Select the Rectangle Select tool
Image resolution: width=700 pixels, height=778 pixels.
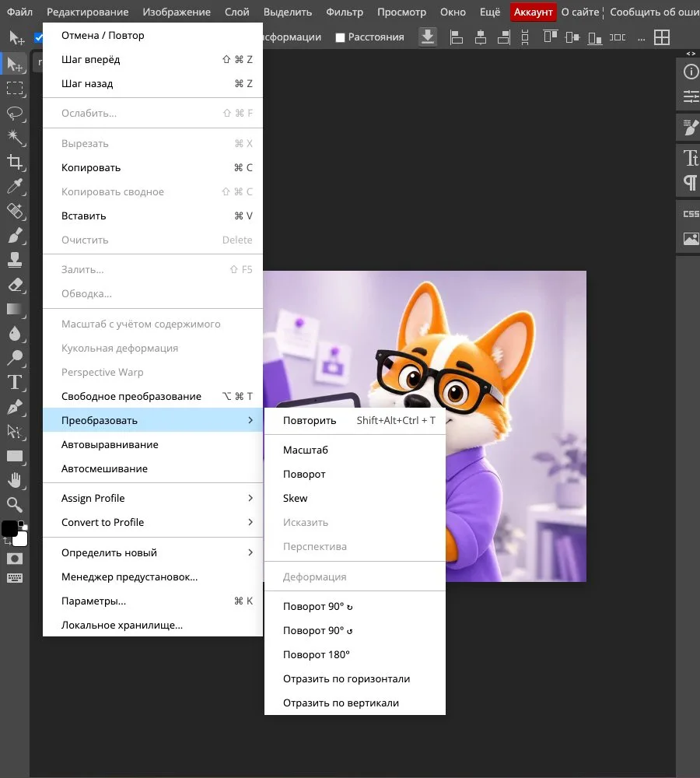(x=15, y=89)
